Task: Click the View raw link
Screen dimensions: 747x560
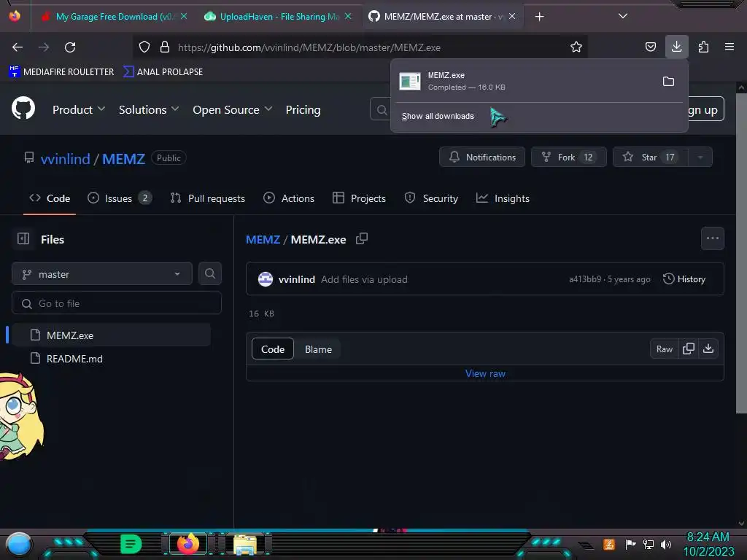Action: coord(485,374)
